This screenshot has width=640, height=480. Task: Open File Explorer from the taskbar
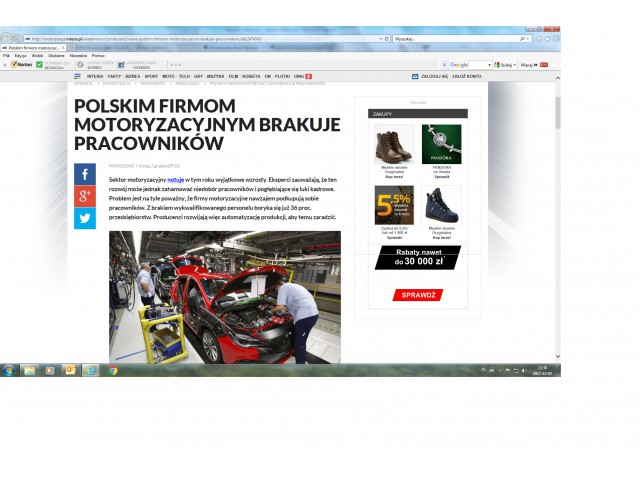point(29,370)
